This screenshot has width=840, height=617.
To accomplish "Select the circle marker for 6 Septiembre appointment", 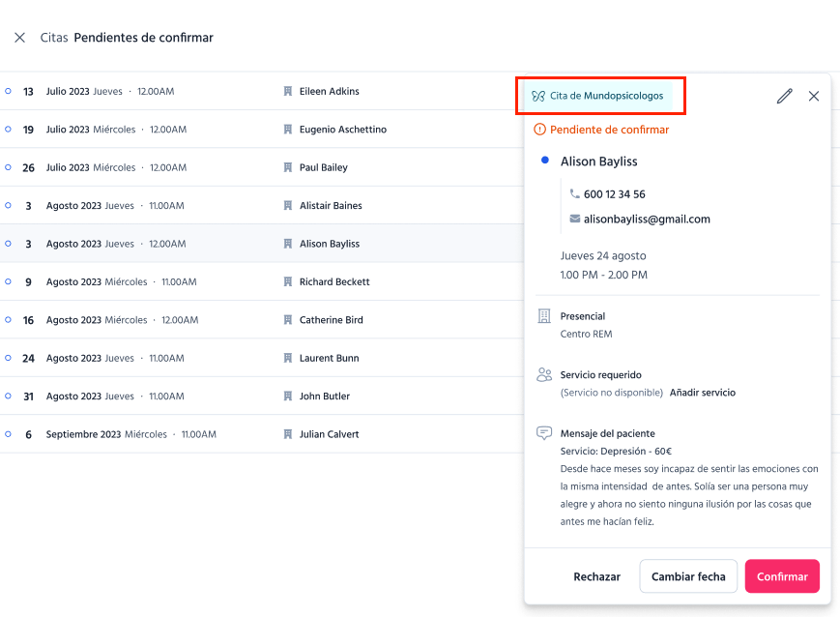I will (x=8, y=434).
